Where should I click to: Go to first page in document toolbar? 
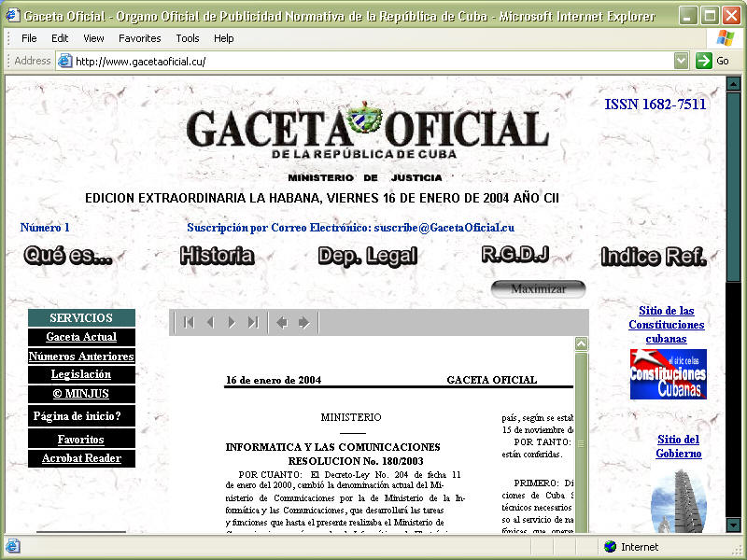[x=189, y=322]
